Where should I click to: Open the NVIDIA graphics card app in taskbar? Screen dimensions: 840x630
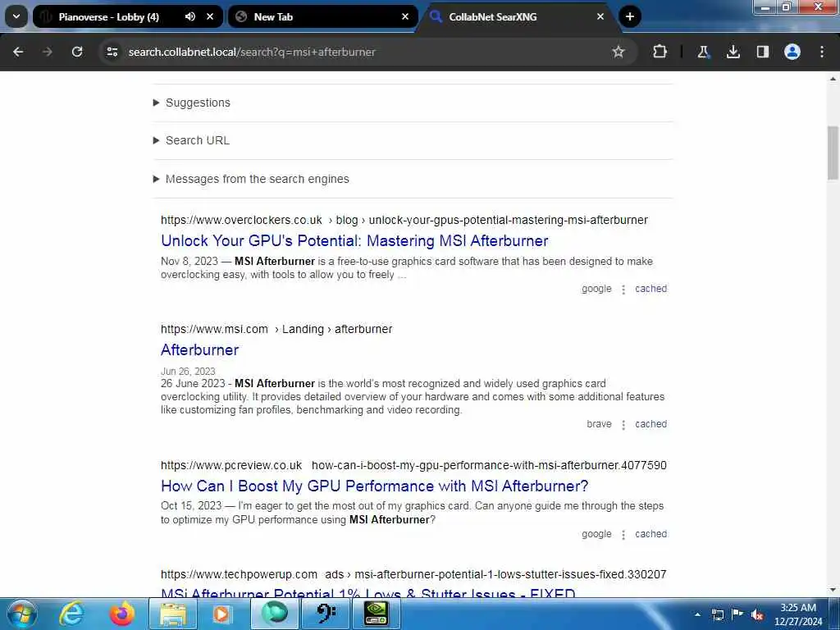[x=377, y=614]
